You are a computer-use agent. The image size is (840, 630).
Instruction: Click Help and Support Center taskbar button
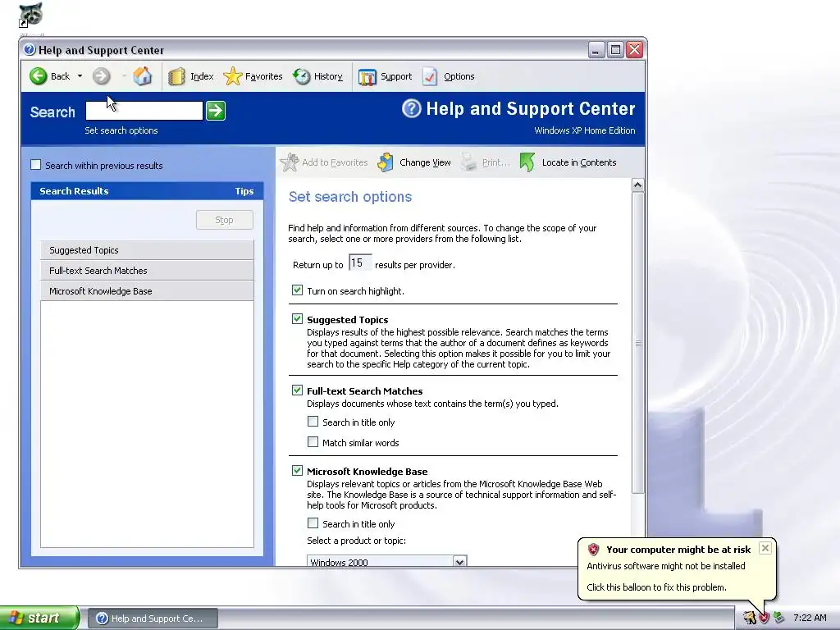153,619
